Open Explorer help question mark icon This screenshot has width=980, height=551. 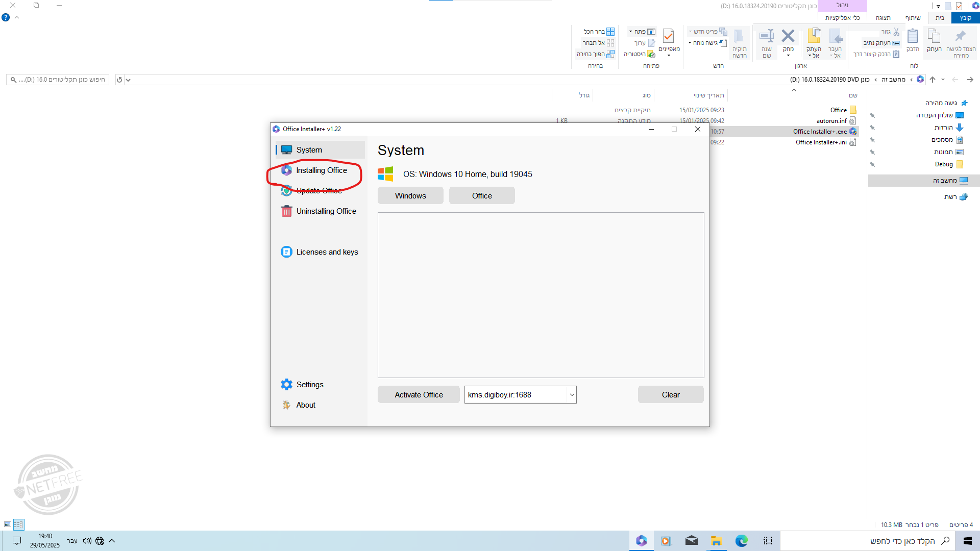6,17
